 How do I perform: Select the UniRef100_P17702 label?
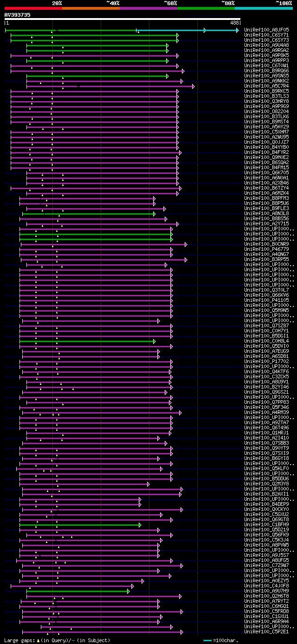click(x=266, y=362)
